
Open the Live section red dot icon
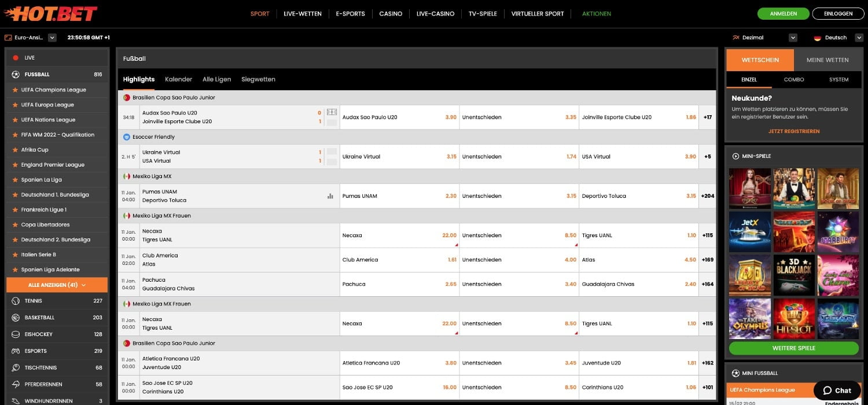pyautogui.click(x=16, y=58)
